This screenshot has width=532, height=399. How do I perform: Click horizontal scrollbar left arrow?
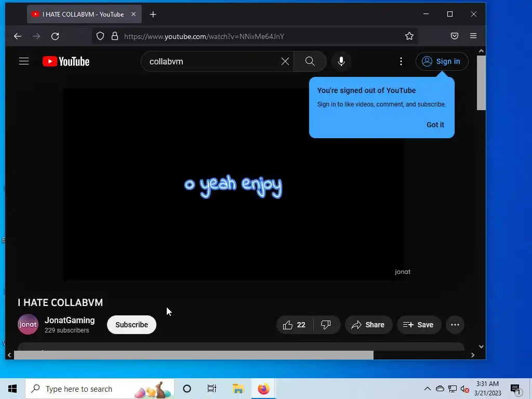tap(9, 355)
